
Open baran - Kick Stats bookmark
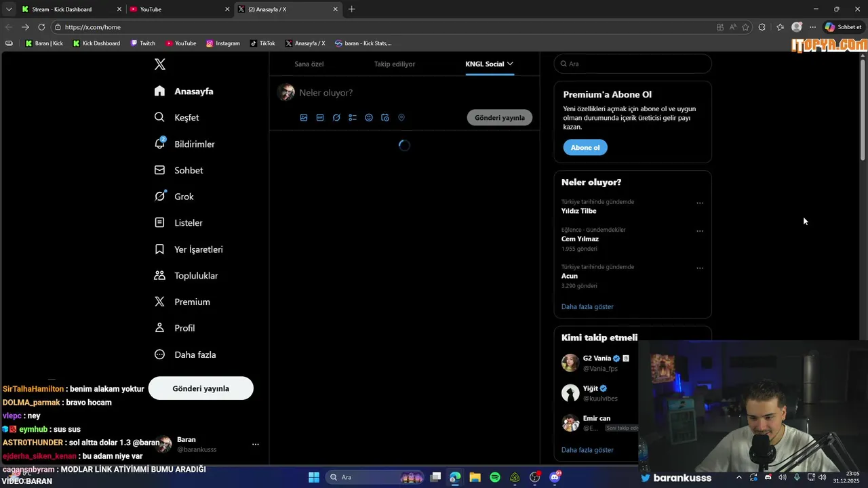click(x=363, y=43)
